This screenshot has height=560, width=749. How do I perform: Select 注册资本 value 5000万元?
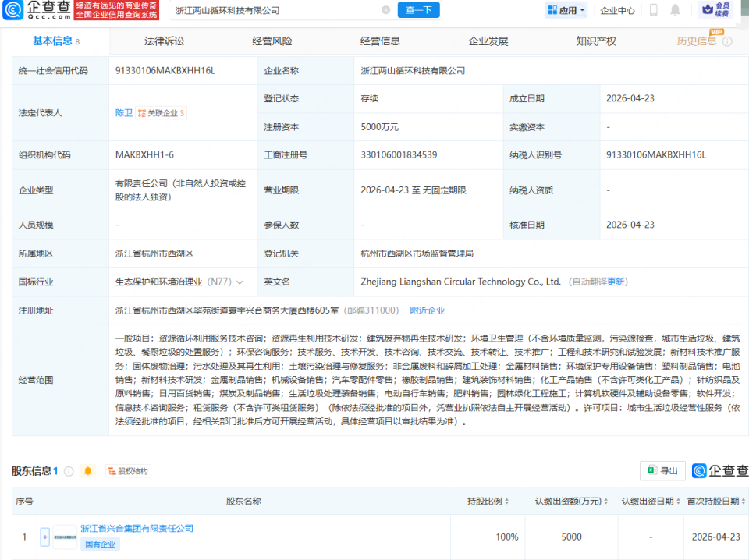[x=380, y=127]
